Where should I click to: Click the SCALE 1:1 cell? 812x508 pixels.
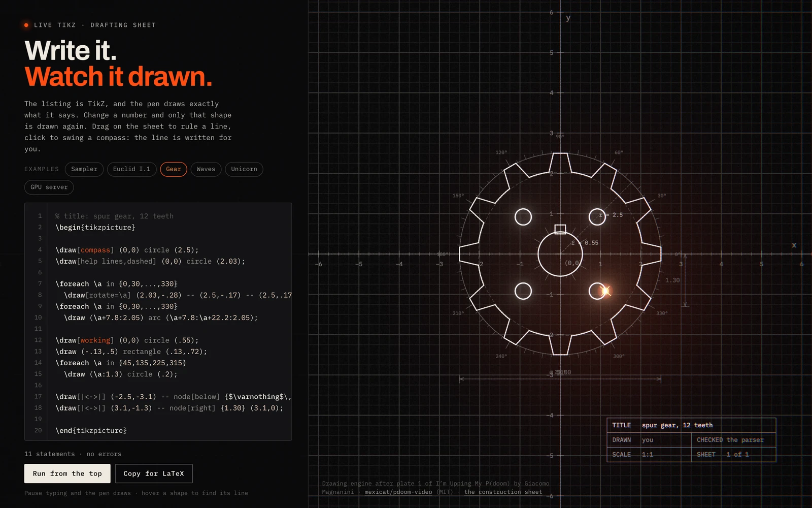pos(649,455)
